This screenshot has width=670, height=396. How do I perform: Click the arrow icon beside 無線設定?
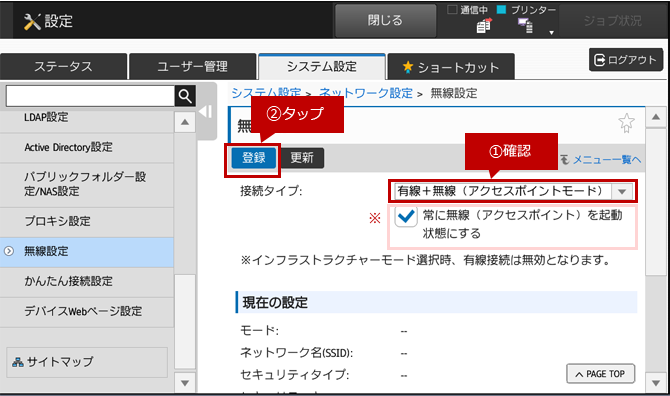(9, 251)
